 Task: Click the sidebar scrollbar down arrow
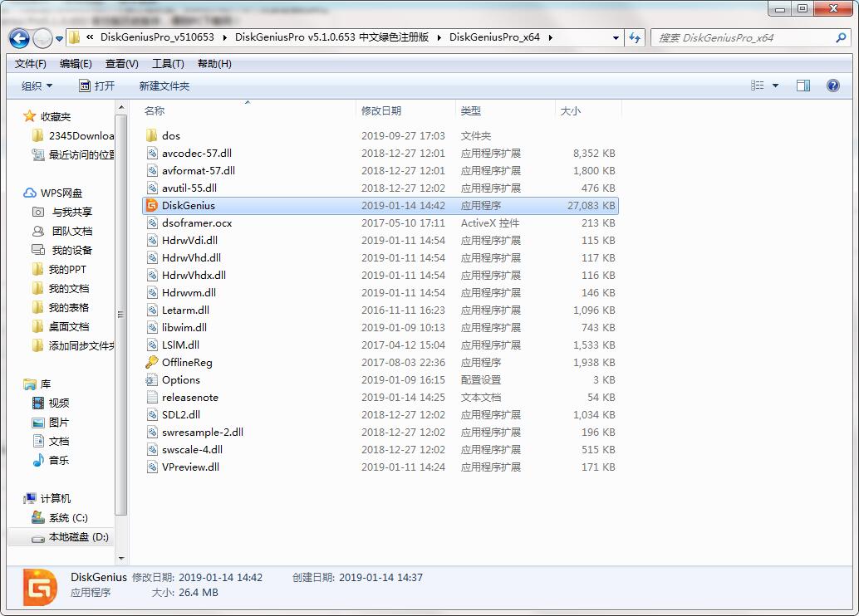pyautogui.click(x=121, y=559)
